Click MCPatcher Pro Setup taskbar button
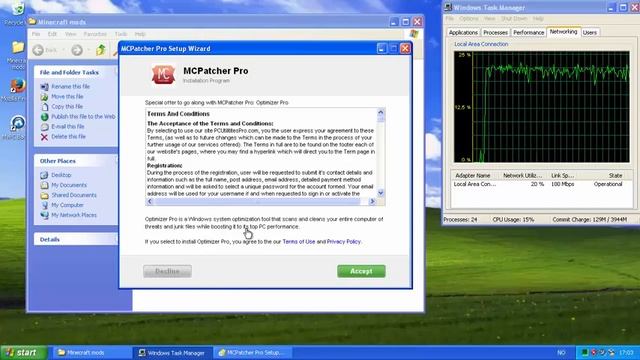Screen dimensions: 640x360 pos(253,353)
